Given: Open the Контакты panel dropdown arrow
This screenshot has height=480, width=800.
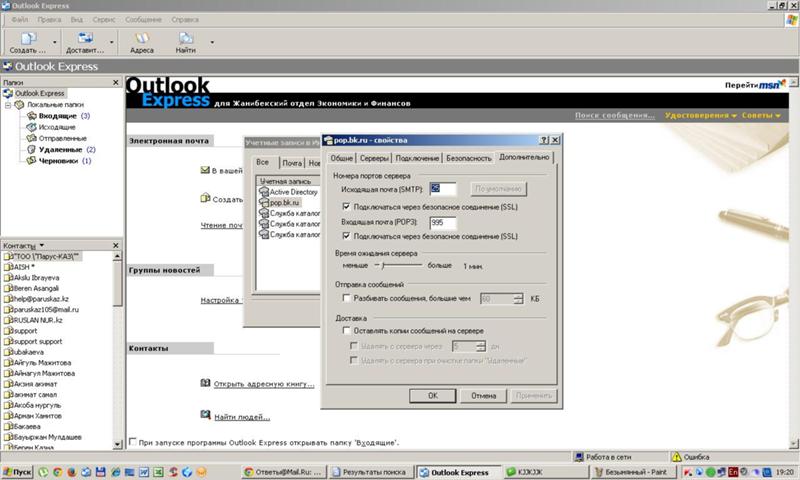Looking at the screenshot, I should pos(42,245).
